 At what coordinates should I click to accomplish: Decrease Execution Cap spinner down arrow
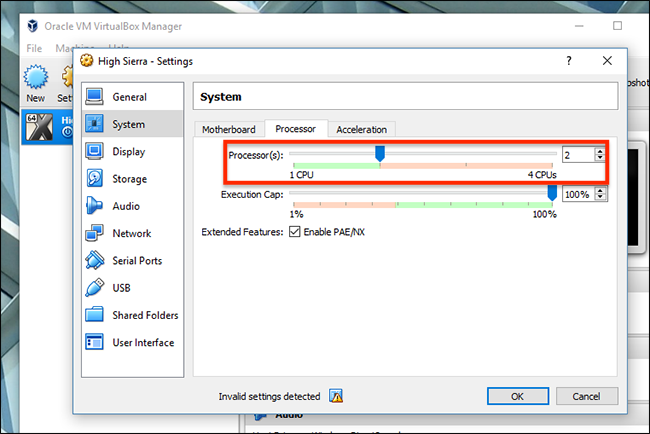(x=600, y=197)
